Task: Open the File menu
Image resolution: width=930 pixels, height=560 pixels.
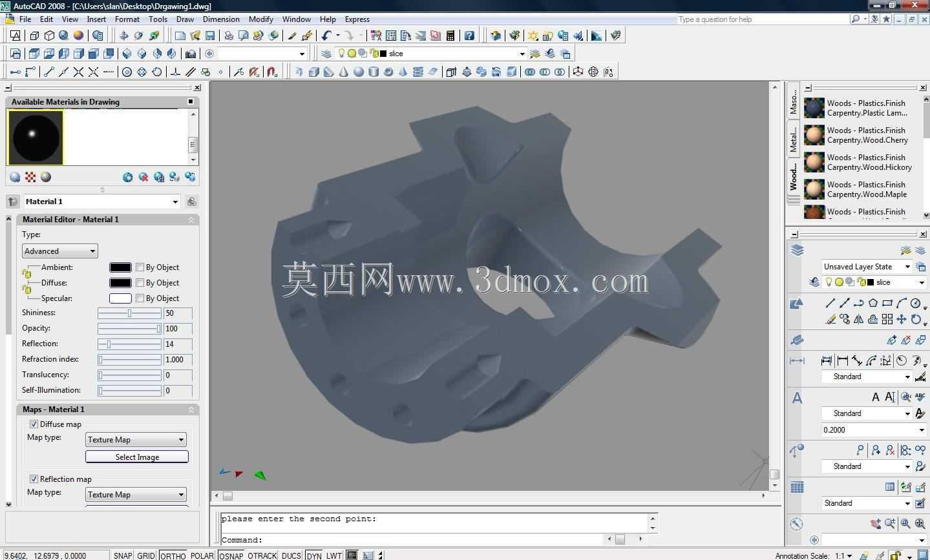Action: tap(25, 19)
